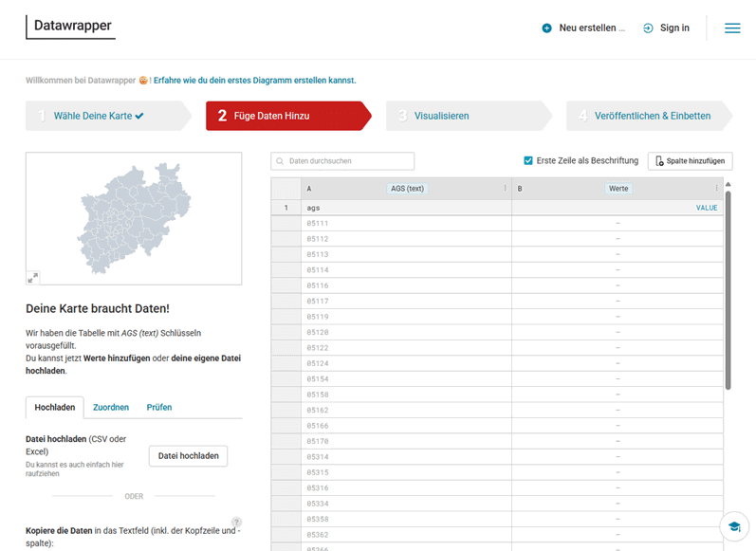Select step 2 Füge Daten Hinzu

(288, 116)
